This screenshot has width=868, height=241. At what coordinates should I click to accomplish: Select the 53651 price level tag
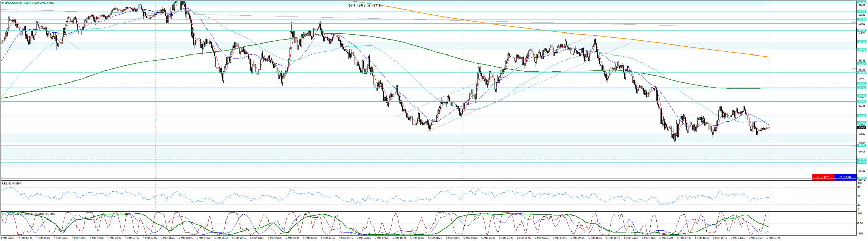click(862, 146)
